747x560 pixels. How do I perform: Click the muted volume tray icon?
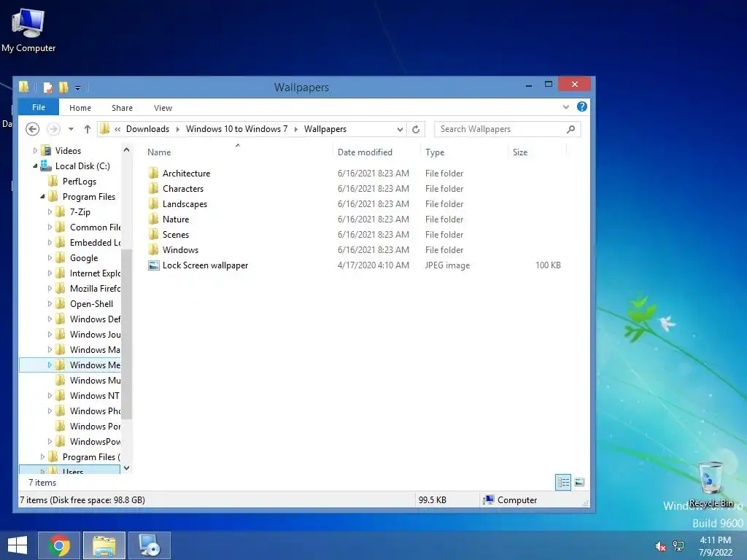[660, 546]
